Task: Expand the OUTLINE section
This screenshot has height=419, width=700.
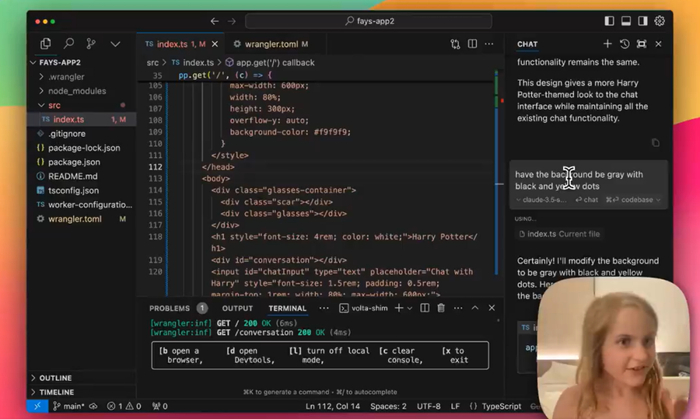Action: 55,378
